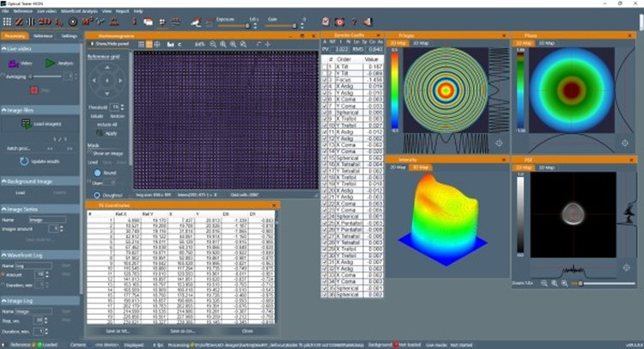644x349 pixels.
Task: Click the question mark help icon
Action: click(354, 21)
